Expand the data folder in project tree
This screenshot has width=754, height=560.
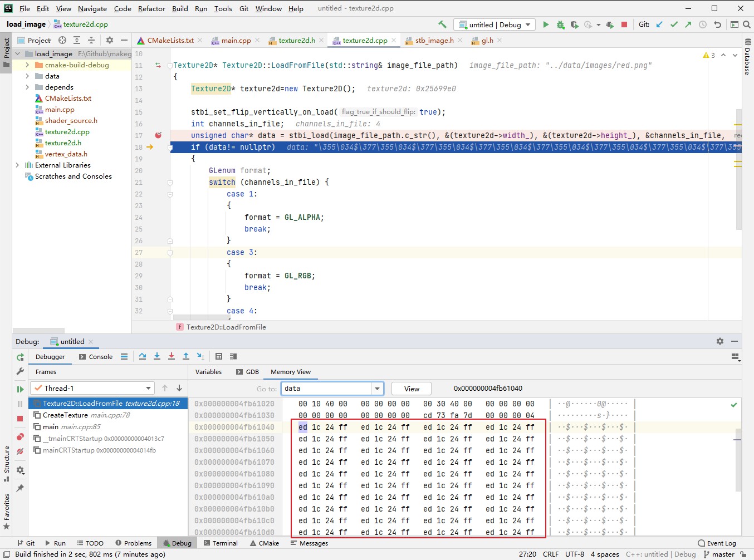click(27, 76)
